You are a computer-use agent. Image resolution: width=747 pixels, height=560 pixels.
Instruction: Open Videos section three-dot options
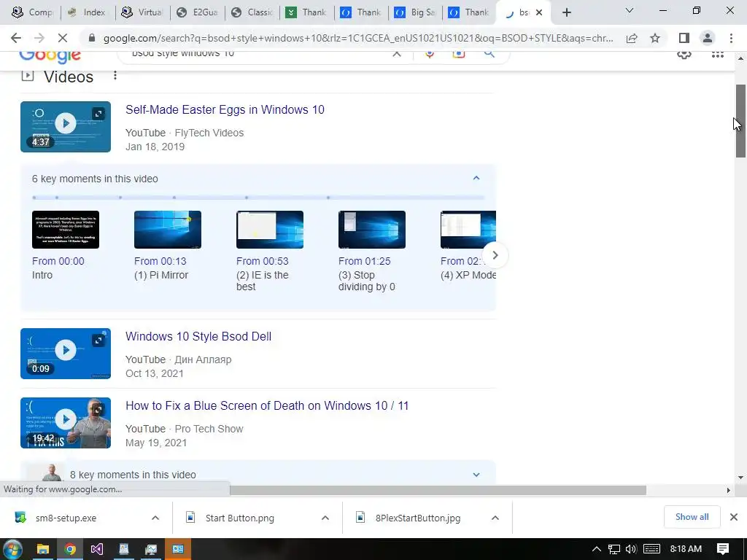115,76
